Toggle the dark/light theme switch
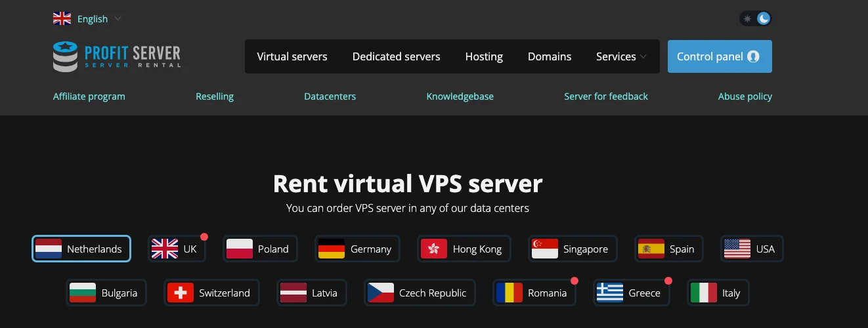This screenshot has width=868, height=328. click(756, 18)
